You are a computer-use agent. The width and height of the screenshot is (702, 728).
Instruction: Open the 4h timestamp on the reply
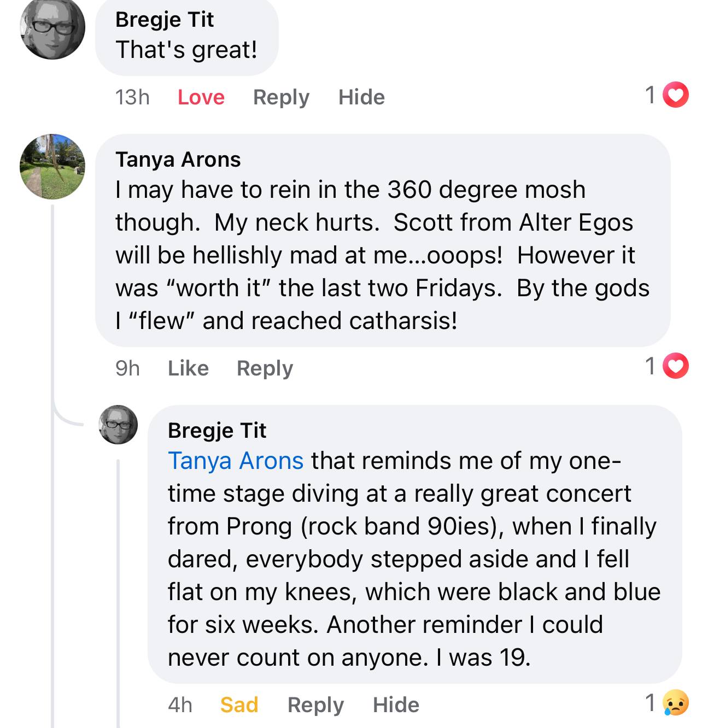pos(180,705)
